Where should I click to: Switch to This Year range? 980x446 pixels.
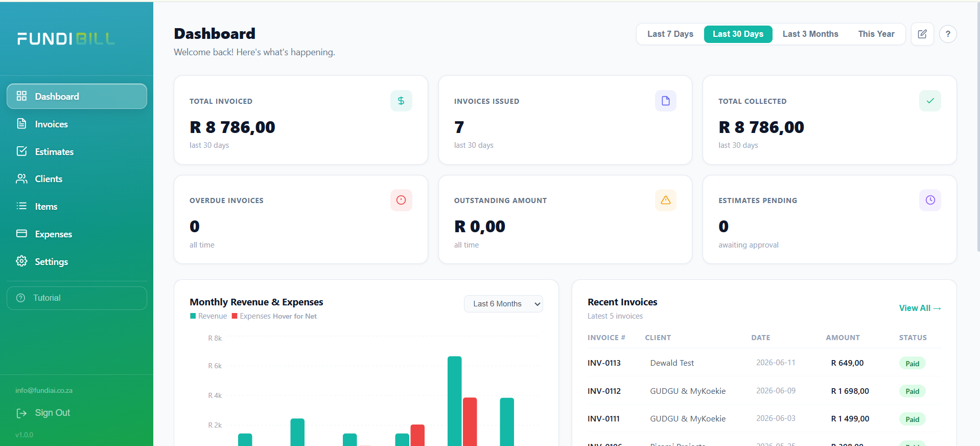click(876, 34)
